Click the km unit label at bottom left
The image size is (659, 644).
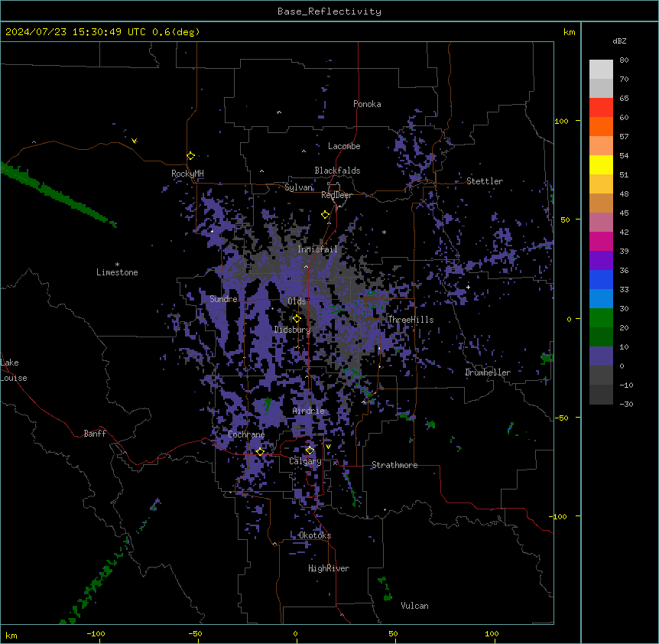(11, 635)
